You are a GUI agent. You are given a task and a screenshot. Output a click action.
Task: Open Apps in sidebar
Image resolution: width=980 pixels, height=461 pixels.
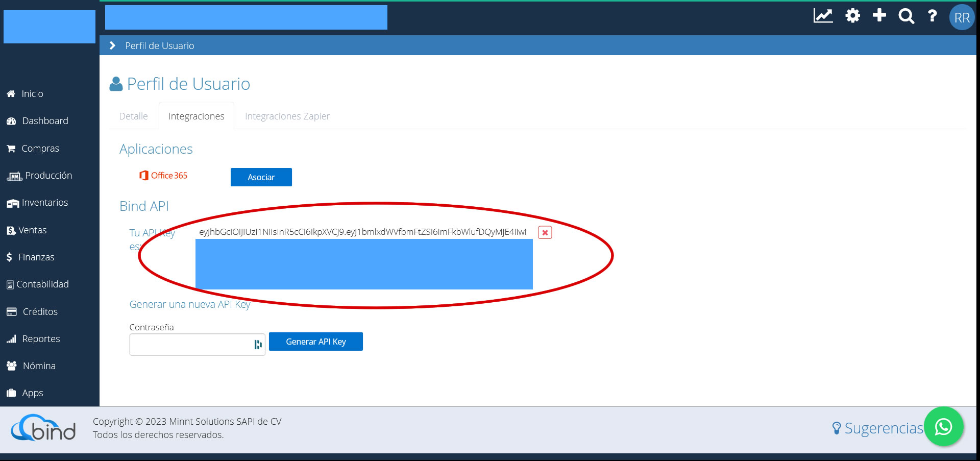pos(33,393)
